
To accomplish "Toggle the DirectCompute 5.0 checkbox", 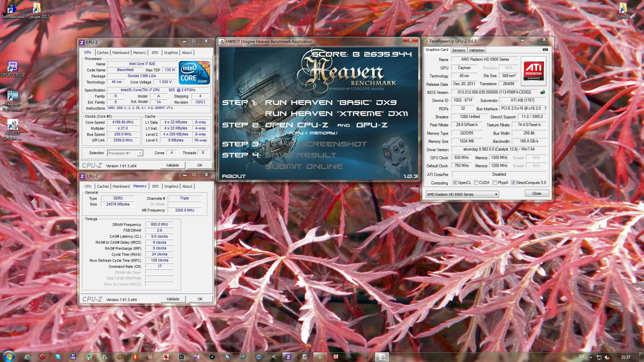I will pos(513,183).
